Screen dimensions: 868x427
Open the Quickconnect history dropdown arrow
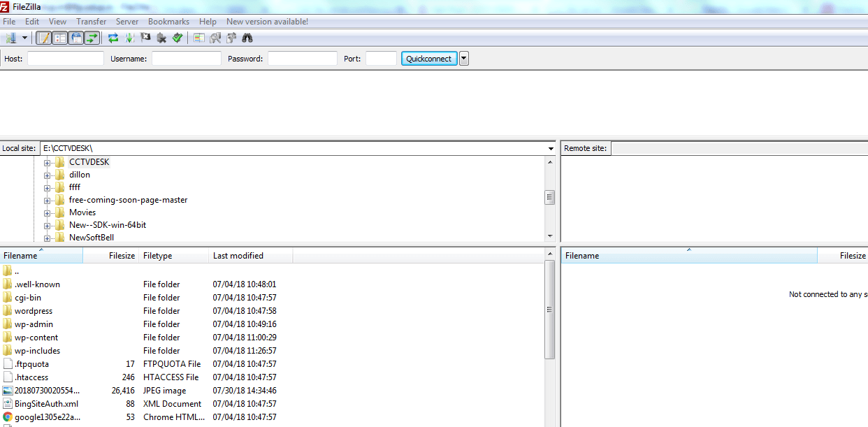[x=464, y=59]
